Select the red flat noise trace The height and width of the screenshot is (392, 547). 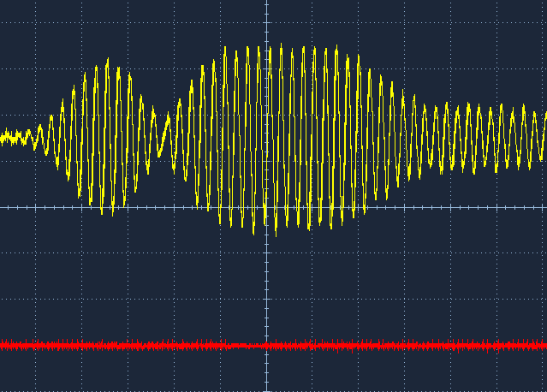tap(274, 346)
